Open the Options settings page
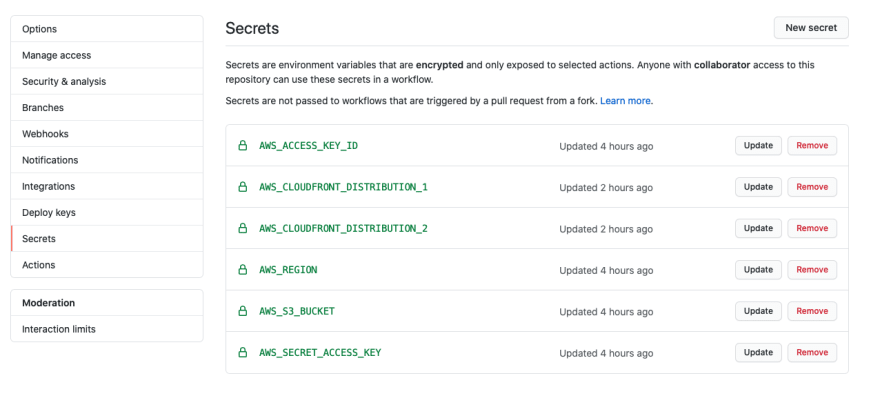This screenshot has height=396, width=880. tap(107, 29)
